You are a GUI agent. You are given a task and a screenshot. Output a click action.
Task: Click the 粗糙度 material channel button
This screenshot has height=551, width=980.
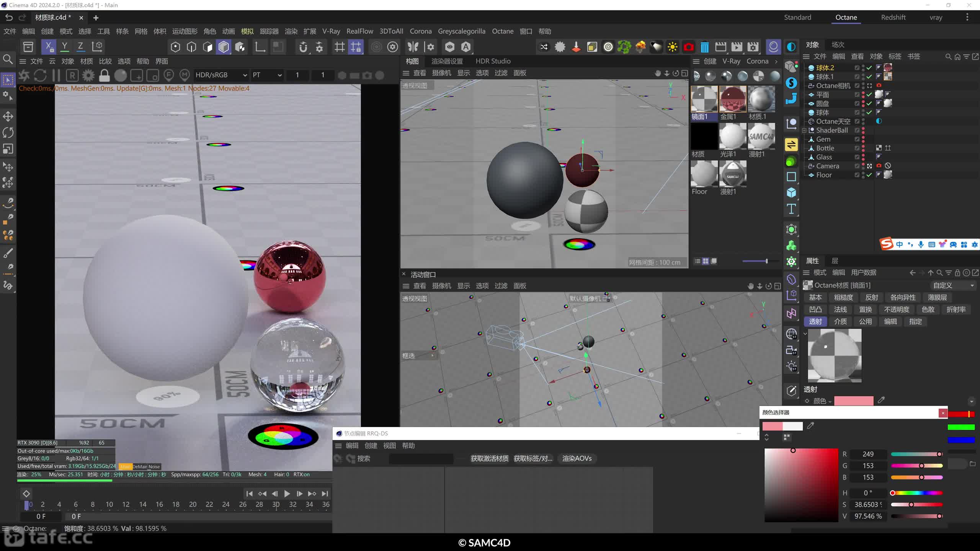[843, 297]
